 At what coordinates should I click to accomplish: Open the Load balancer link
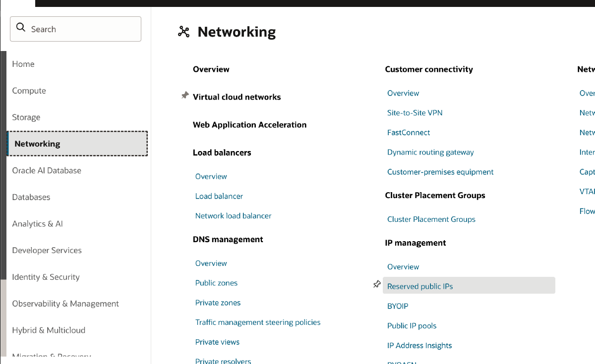point(219,196)
